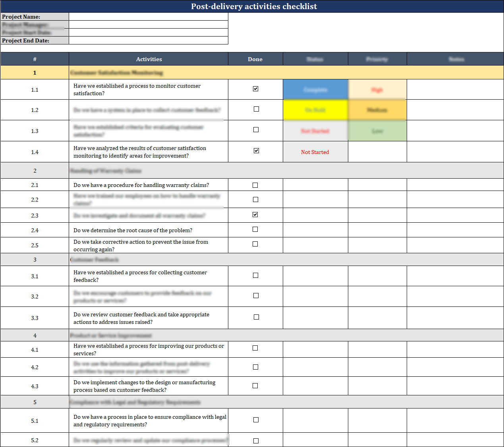Check the Done box for customer feedback item 3.1
Viewport: 504px width, 447px height.
[255, 275]
